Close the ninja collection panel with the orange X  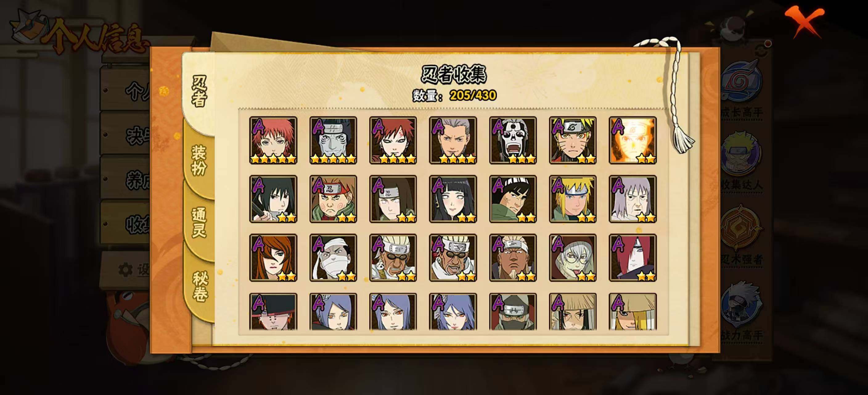[805, 21]
